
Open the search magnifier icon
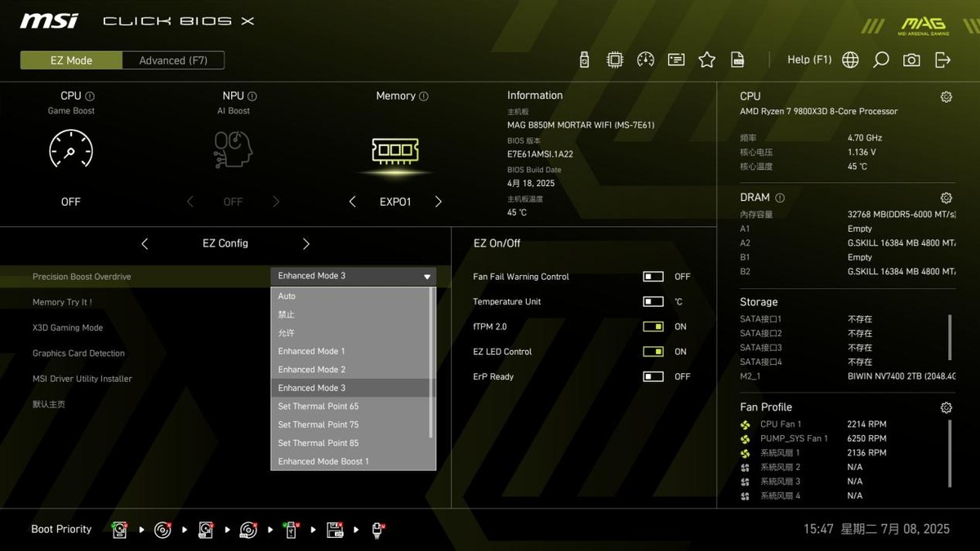tap(880, 60)
